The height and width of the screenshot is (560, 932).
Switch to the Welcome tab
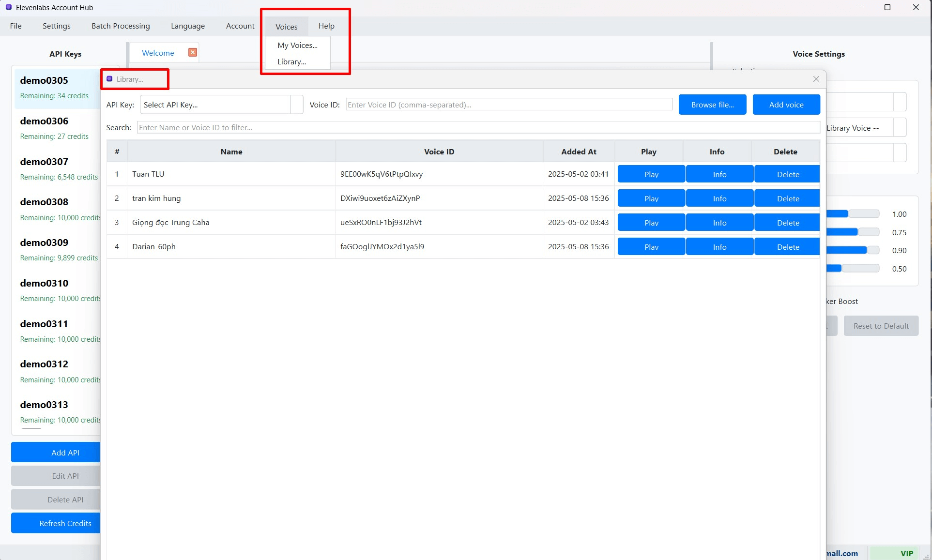pos(158,53)
